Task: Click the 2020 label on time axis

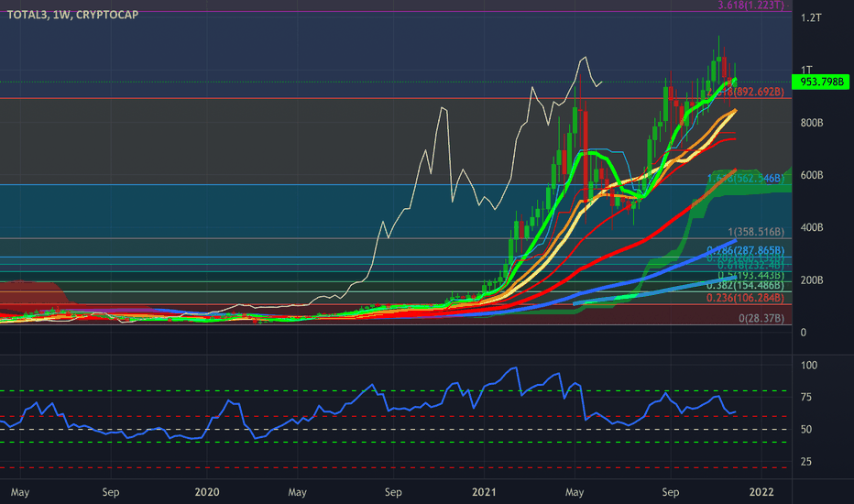Action: [x=207, y=492]
